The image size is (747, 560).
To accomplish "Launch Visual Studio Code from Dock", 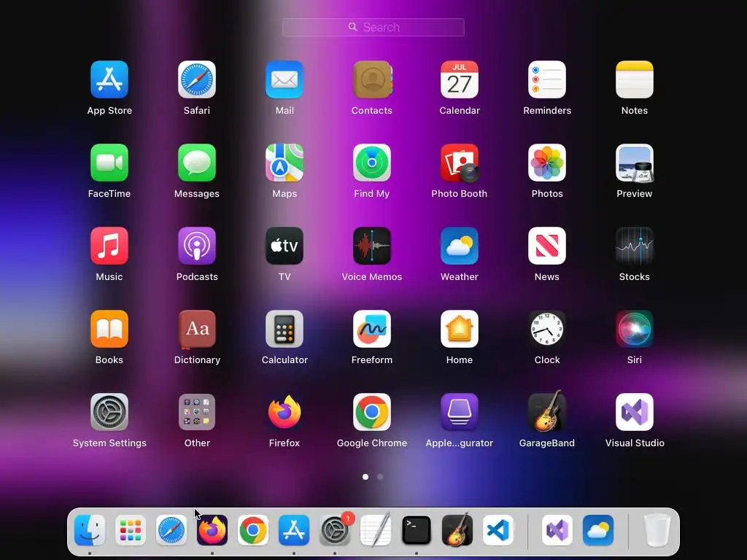I will tap(498, 530).
